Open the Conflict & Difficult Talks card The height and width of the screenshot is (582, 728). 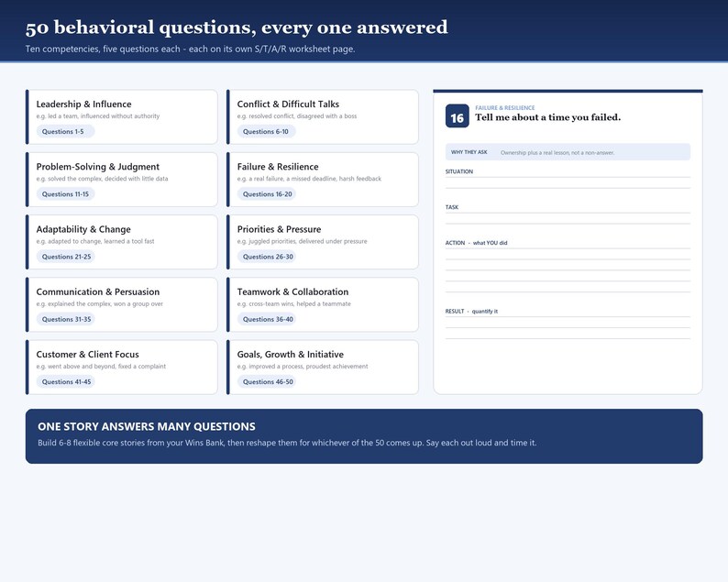click(x=323, y=117)
